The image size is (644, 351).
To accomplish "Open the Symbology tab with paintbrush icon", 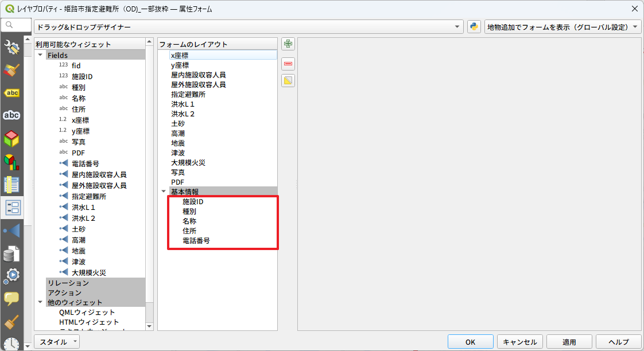I will pos(11,70).
